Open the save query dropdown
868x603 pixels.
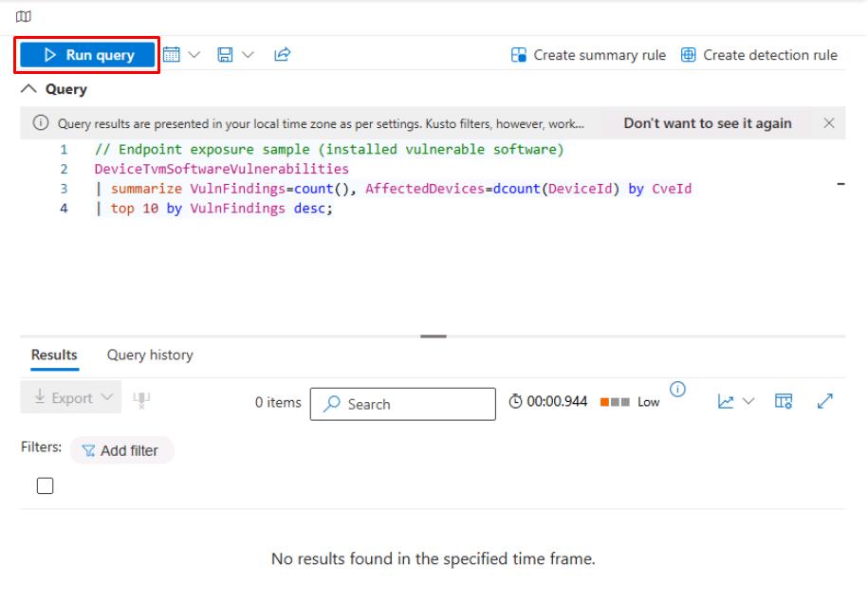pyautogui.click(x=234, y=55)
